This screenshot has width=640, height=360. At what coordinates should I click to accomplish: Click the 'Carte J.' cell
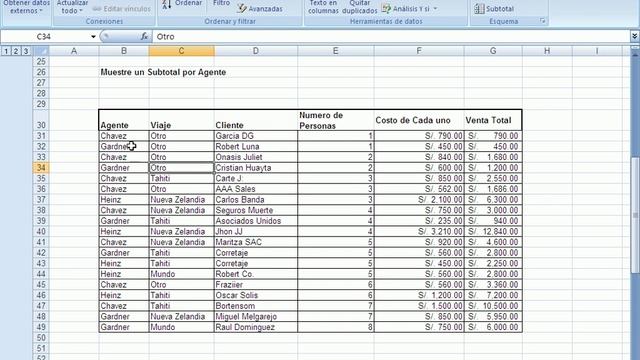(256, 178)
